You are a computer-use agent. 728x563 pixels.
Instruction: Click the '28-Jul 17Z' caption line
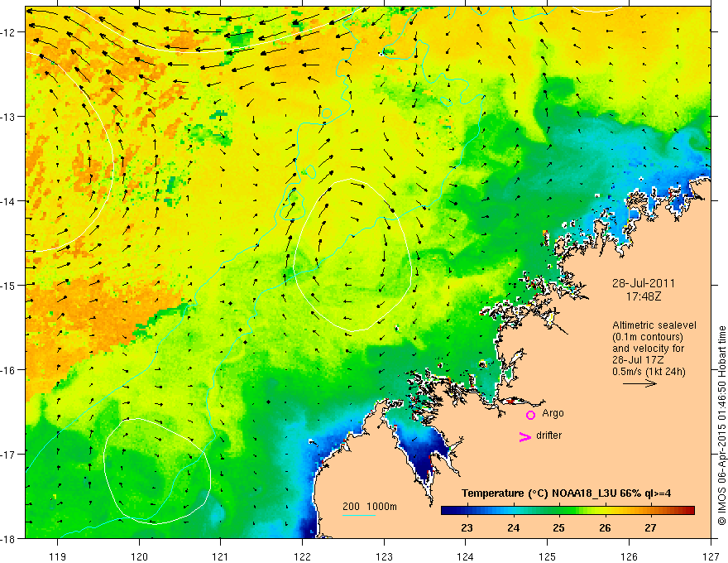(637, 360)
